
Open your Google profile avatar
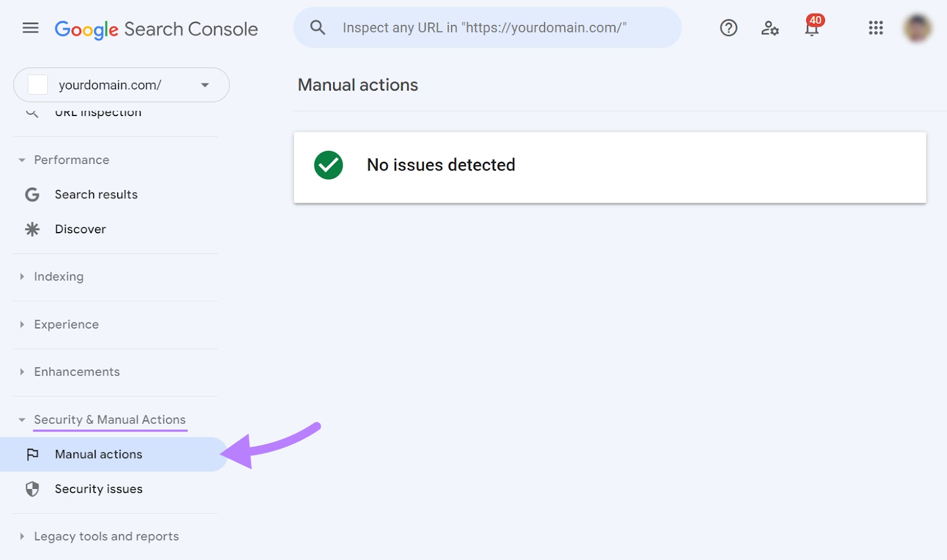(918, 28)
